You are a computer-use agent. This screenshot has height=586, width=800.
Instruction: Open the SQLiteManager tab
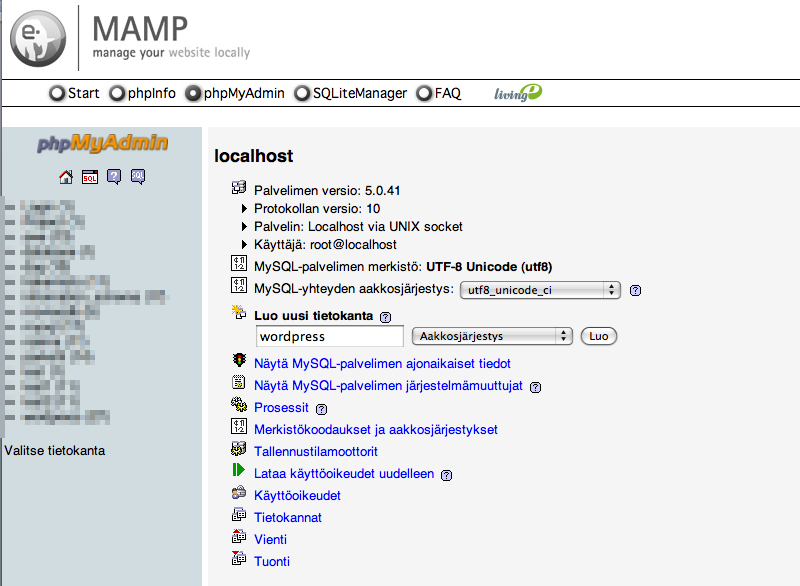(x=351, y=93)
